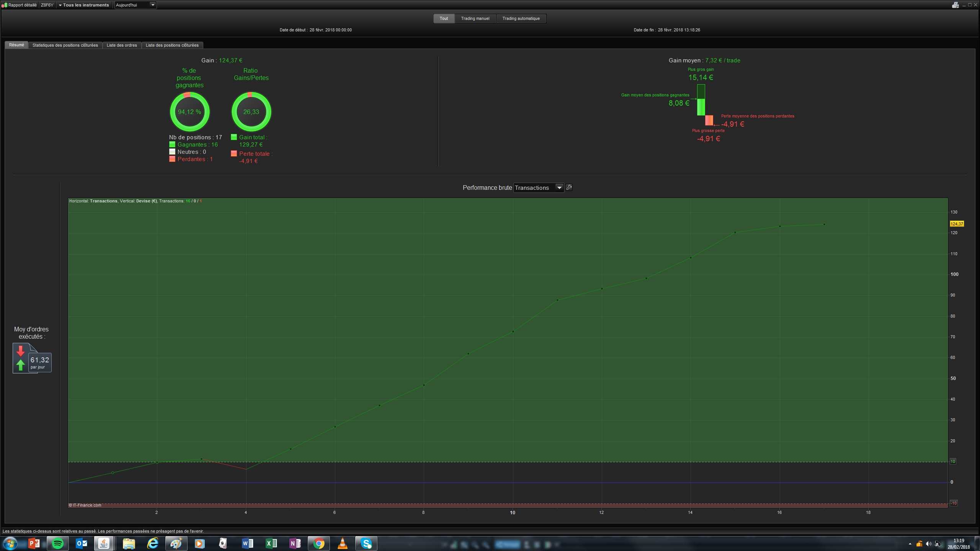Click the Rapport détaillé chart icon
980x551 pixels.
pyautogui.click(x=5, y=5)
